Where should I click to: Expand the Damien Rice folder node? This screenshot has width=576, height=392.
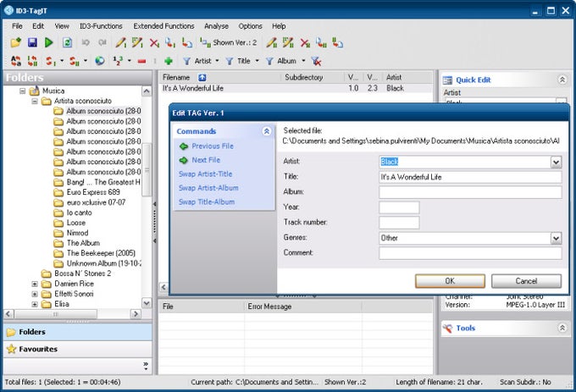[35, 284]
